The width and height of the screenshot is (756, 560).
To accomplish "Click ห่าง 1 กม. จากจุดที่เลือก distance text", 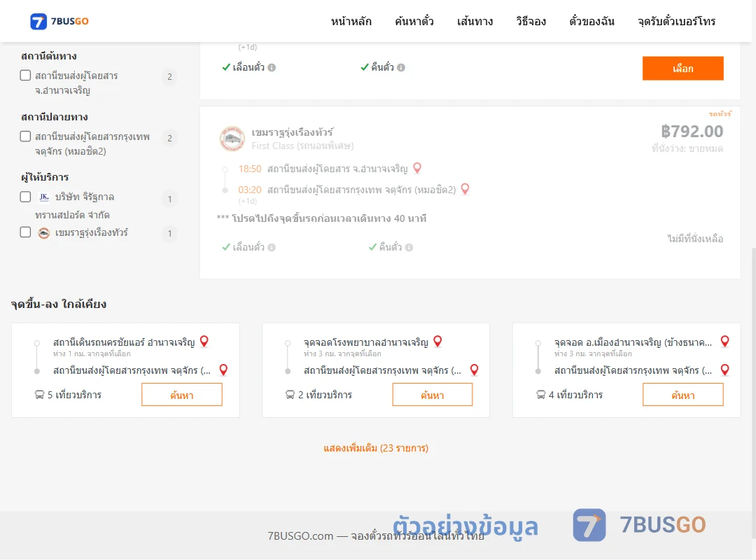I will 92,354.
